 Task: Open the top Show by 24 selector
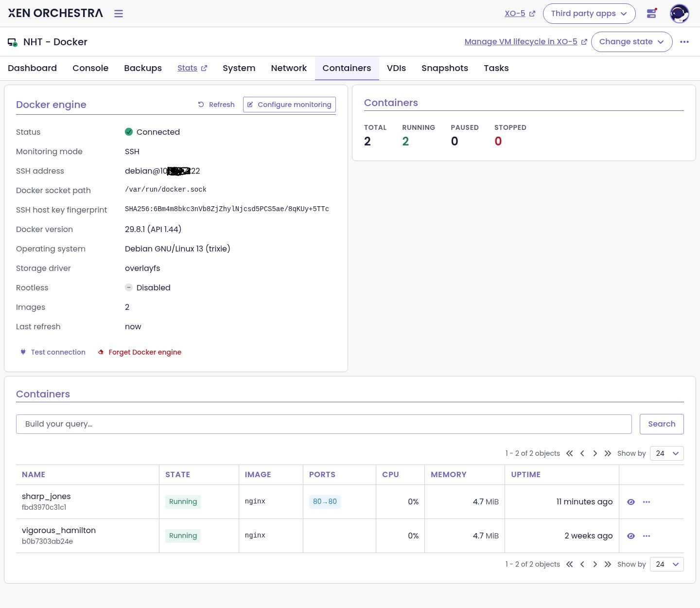(666, 453)
